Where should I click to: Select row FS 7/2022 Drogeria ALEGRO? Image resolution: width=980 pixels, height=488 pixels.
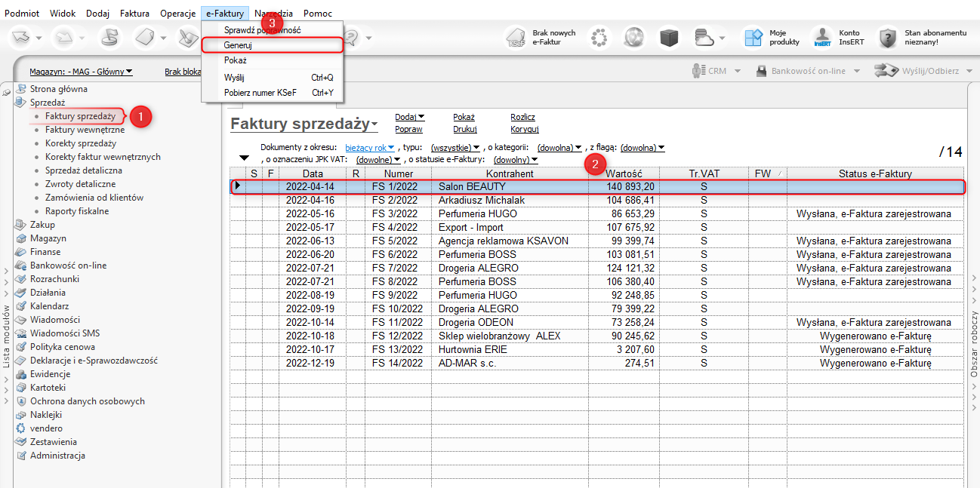(596, 269)
